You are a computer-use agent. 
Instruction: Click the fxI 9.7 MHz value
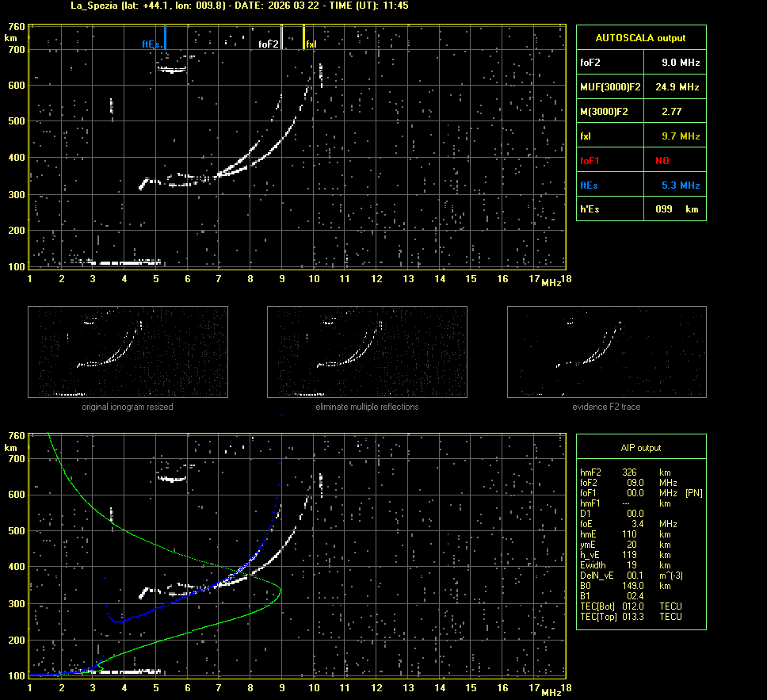coord(680,136)
